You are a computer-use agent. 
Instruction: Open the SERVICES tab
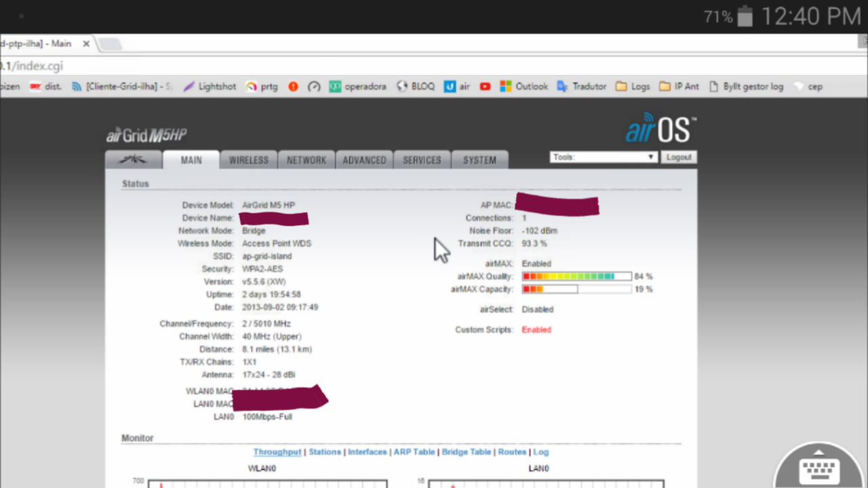point(422,160)
